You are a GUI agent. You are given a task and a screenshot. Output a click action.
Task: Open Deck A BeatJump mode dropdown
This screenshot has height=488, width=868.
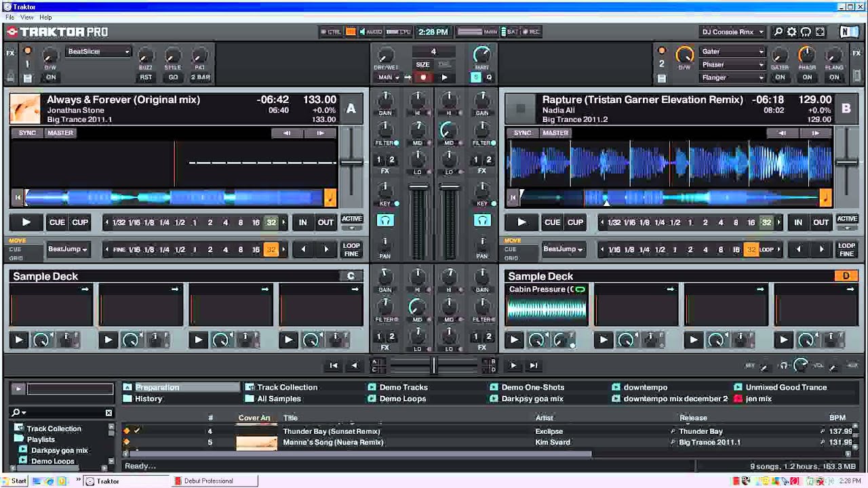tap(67, 249)
